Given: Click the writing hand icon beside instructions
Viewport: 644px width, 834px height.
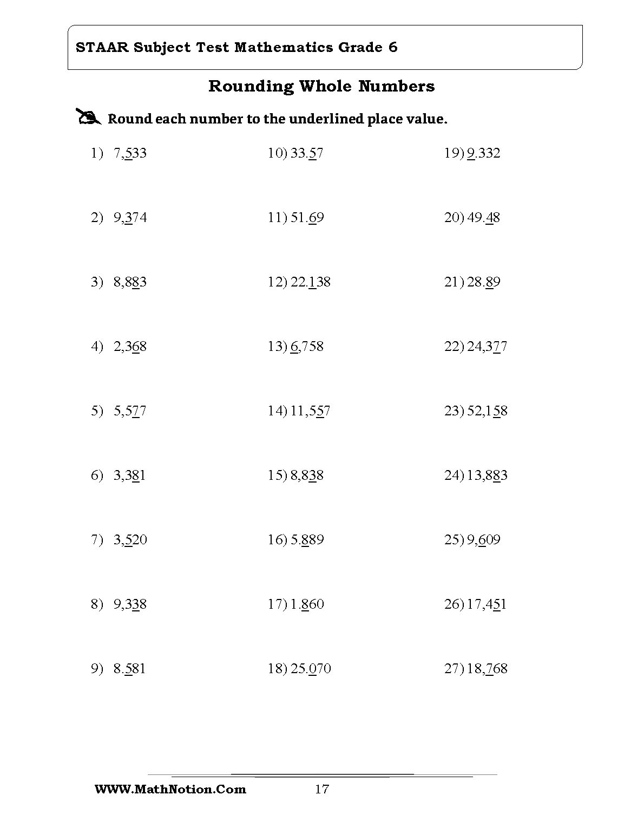Looking at the screenshot, I should click(x=88, y=117).
